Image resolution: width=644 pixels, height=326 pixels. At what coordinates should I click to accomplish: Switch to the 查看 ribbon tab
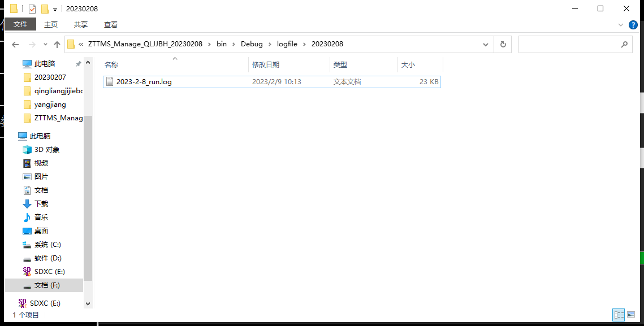click(111, 24)
